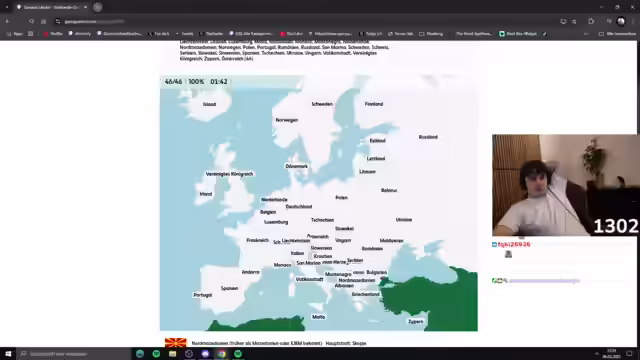This screenshot has width=640, height=360.
Task: Select the Belgien label
Action: [268, 212]
